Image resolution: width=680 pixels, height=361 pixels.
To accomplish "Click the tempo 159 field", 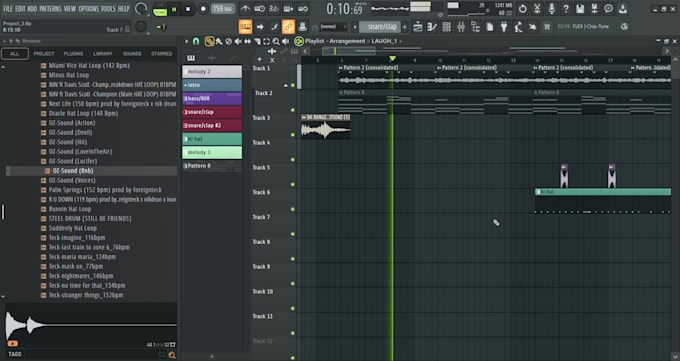I will click(x=223, y=9).
